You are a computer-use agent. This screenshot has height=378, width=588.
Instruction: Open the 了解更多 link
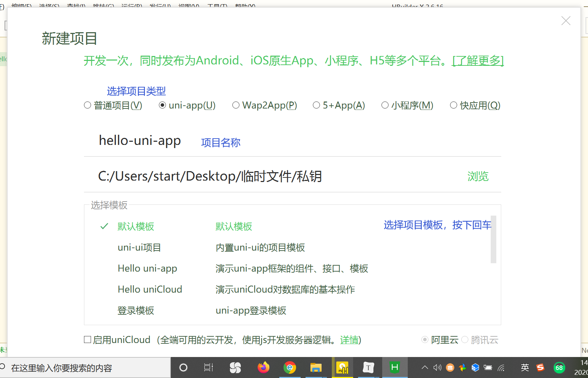478,61
